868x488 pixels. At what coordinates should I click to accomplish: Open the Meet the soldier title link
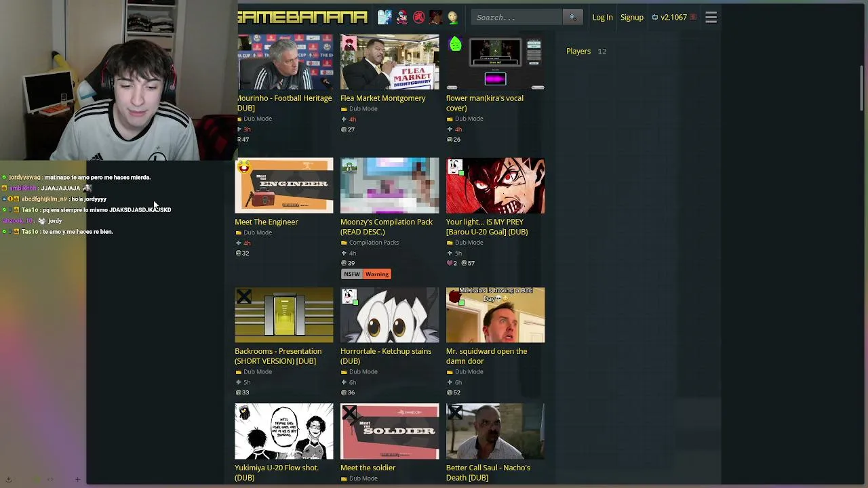pyautogui.click(x=368, y=468)
